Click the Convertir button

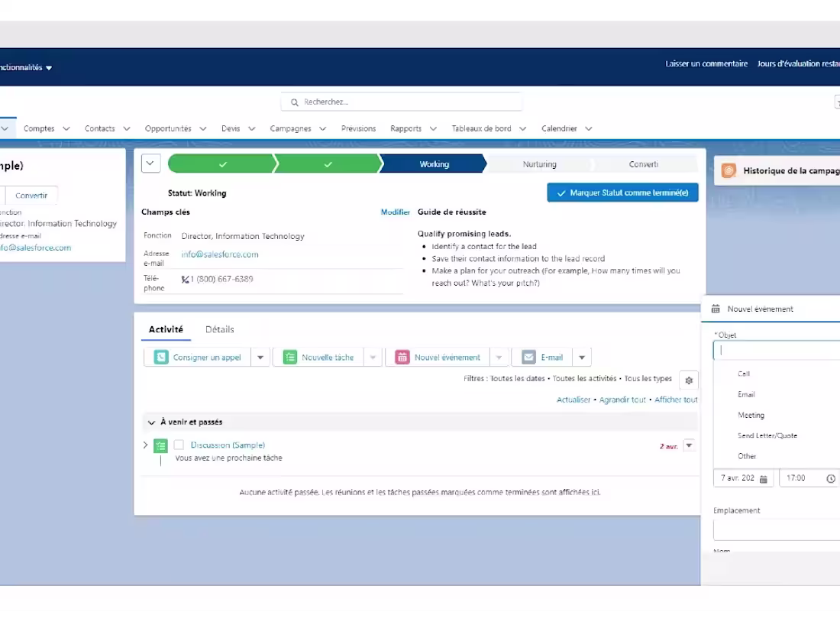click(31, 195)
